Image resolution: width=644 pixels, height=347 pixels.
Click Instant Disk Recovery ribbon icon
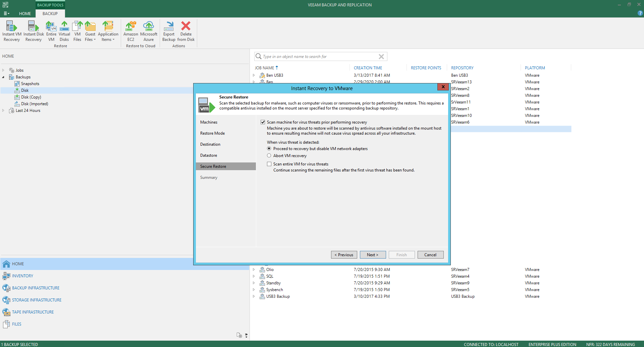click(x=34, y=31)
